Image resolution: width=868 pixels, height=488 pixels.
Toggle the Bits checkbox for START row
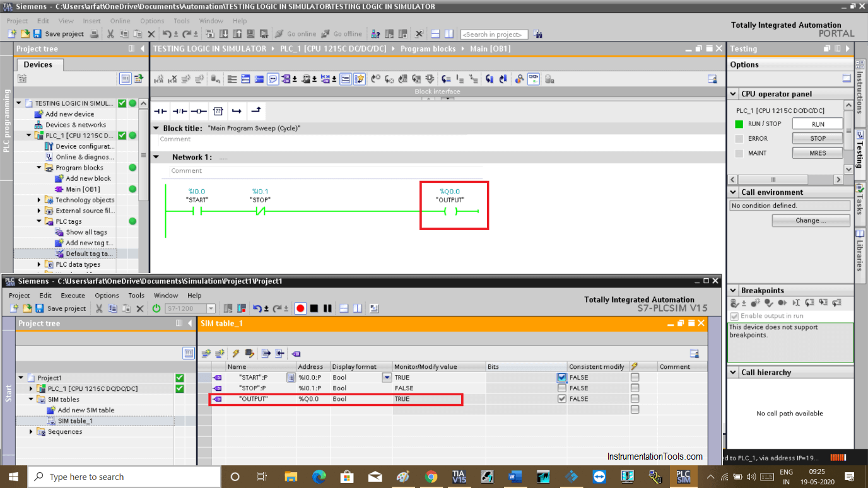tap(562, 378)
